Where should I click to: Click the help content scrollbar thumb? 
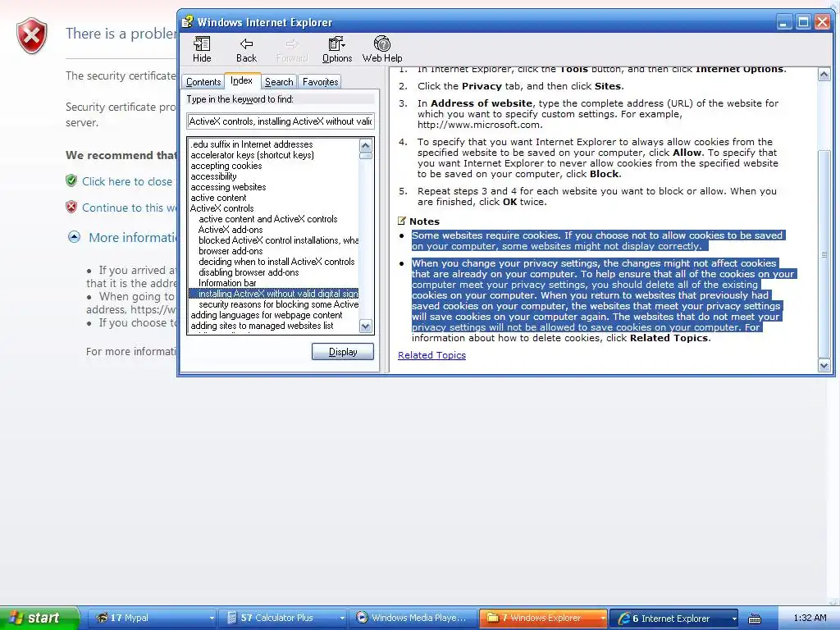click(824, 254)
